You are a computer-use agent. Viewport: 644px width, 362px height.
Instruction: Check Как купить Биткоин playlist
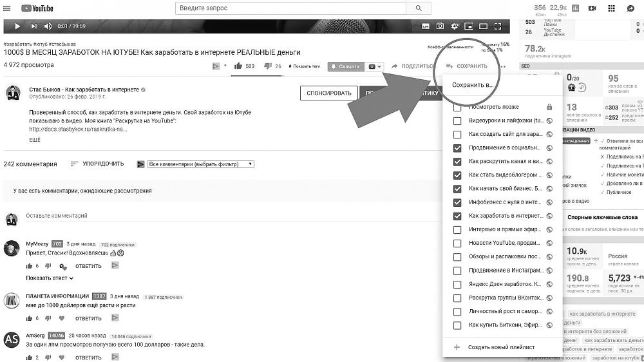point(457,325)
